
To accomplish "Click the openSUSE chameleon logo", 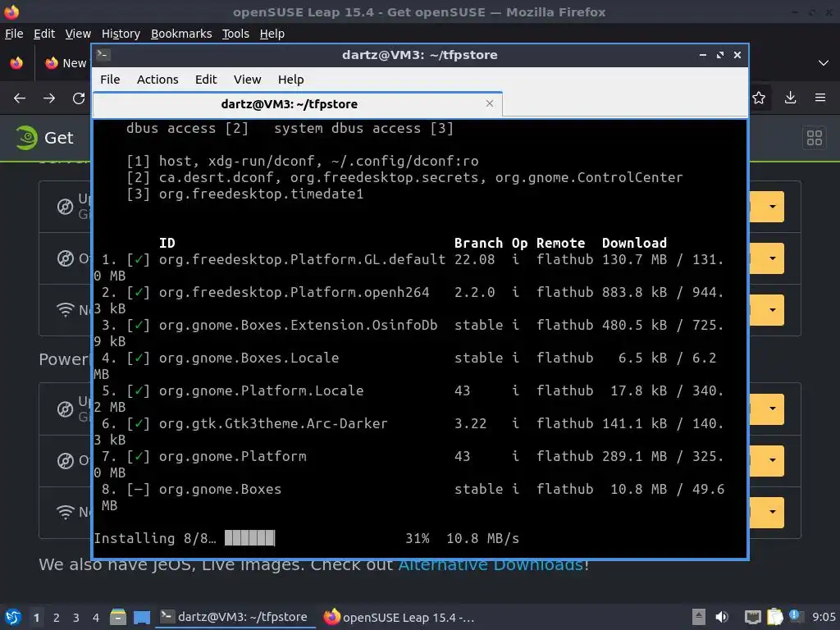I will (26, 138).
